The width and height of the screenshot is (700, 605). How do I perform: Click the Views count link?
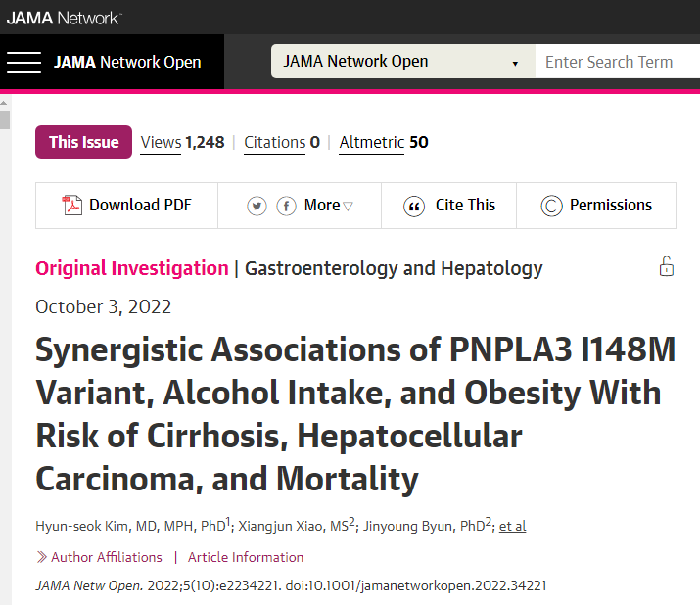[x=182, y=142]
